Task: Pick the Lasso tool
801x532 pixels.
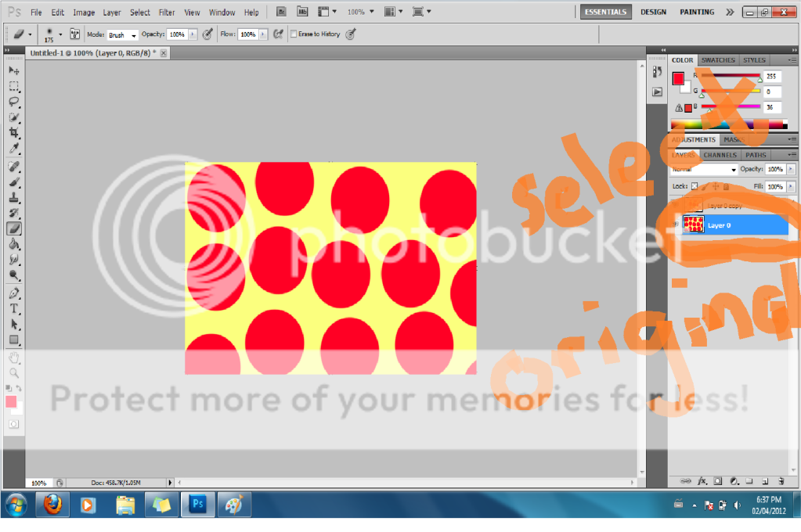Action: pyautogui.click(x=14, y=102)
